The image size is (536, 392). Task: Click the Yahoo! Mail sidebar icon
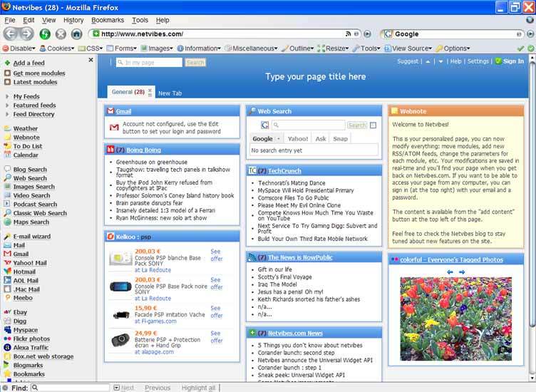point(7,262)
